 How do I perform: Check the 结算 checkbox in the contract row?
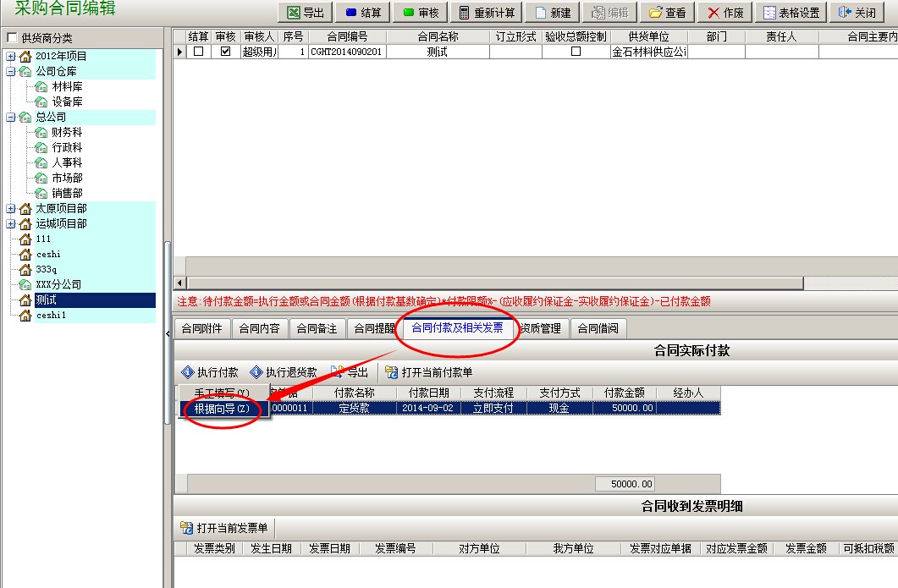tap(199, 52)
